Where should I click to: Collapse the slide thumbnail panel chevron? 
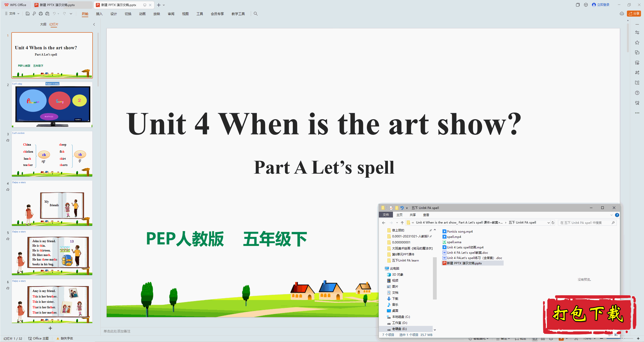point(94,24)
